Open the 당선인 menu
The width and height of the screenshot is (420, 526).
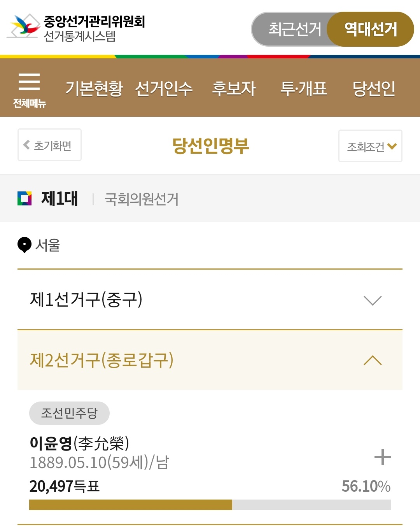(x=374, y=89)
